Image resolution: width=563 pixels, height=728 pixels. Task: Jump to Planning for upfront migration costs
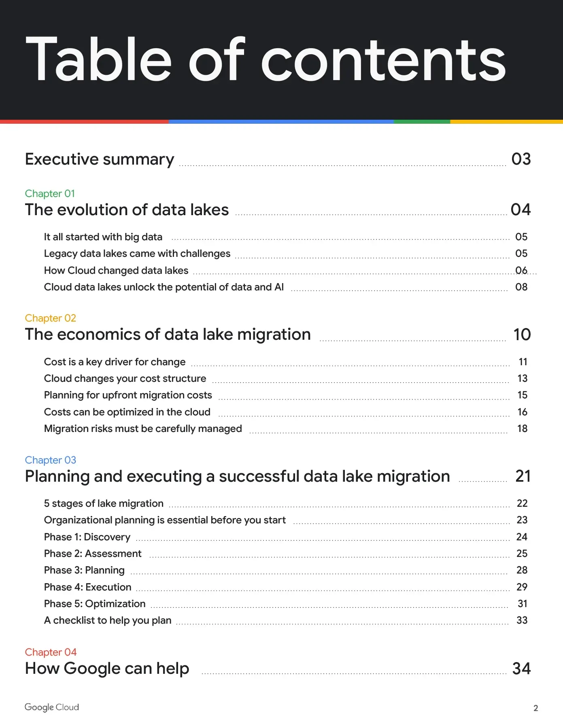coord(128,395)
